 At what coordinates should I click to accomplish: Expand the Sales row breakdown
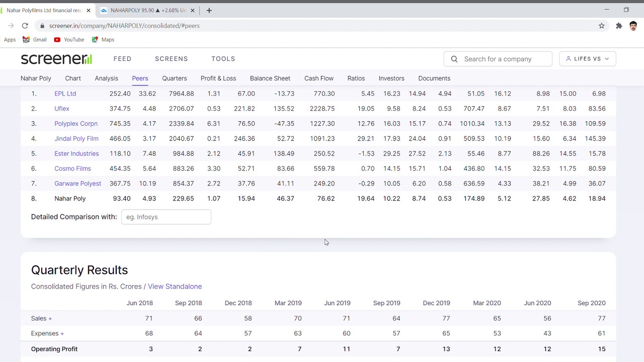tap(41, 318)
